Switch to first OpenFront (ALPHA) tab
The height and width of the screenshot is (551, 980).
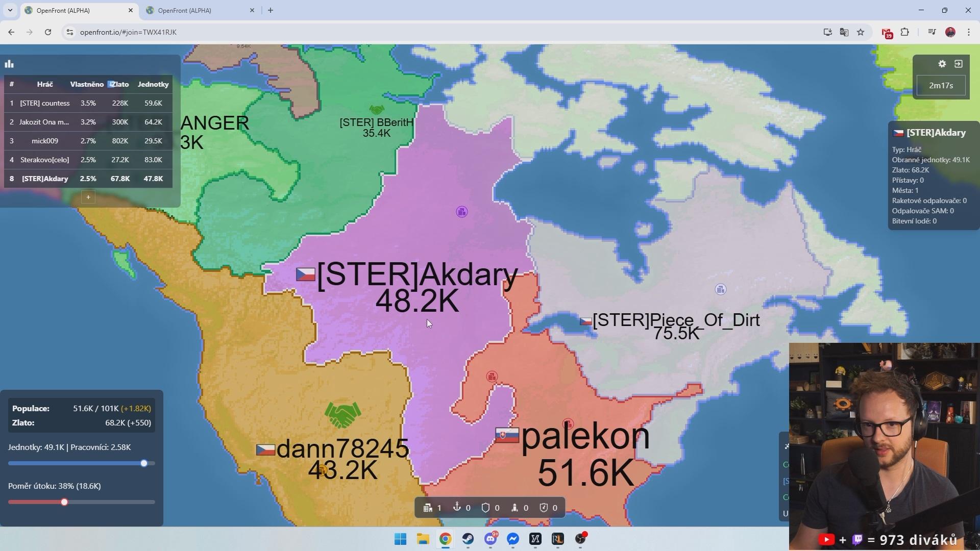(79, 10)
